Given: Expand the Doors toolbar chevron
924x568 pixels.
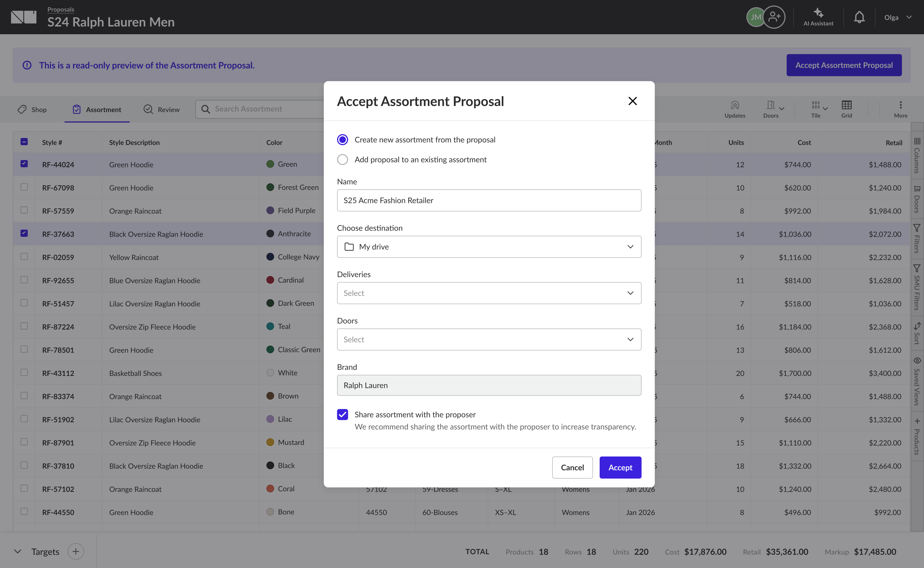Looking at the screenshot, I should [782, 108].
